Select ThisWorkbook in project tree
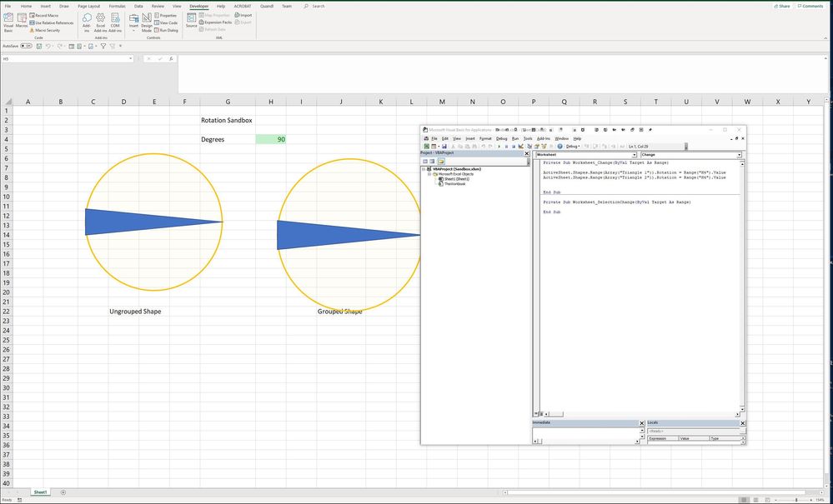The width and height of the screenshot is (833, 504). [x=452, y=184]
